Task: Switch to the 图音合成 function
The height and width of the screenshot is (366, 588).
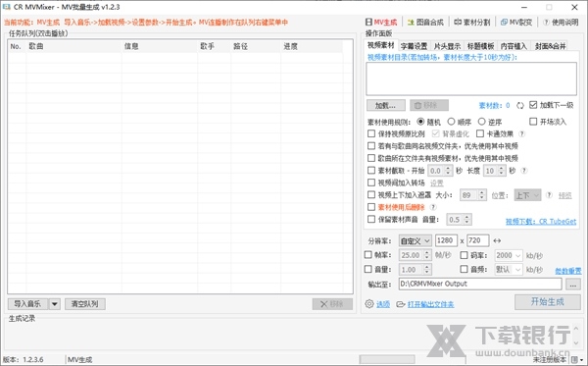Action: pyautogui.click(x=425, y=23)
